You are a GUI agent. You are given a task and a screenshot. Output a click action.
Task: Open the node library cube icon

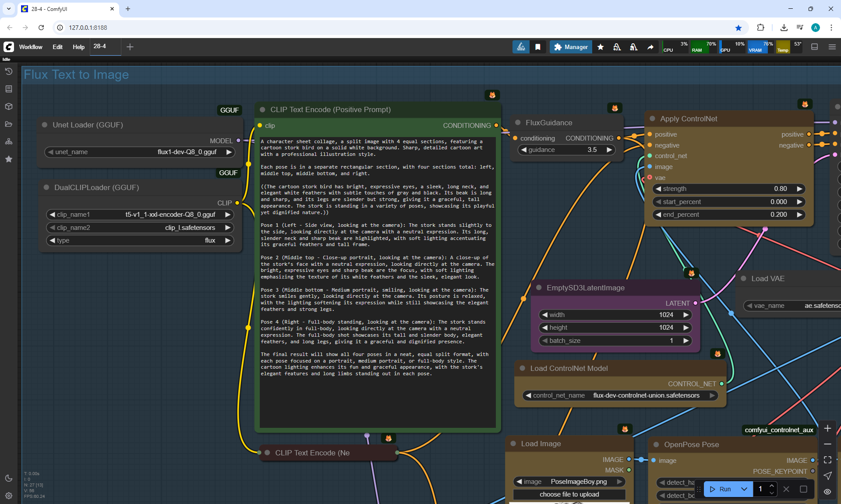(x=8, y=106)
